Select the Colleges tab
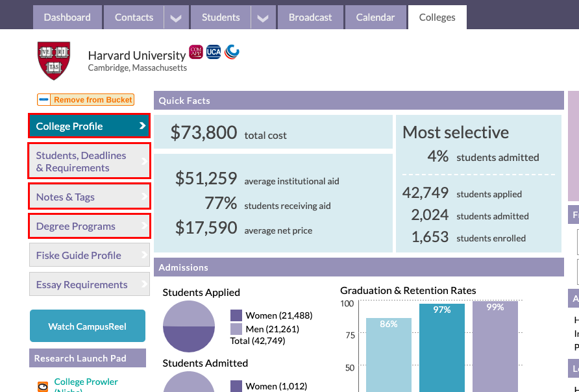Screen dimensions: 579x392 pos(437,18)
